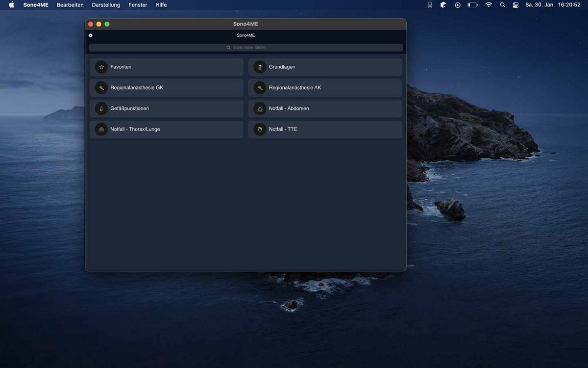
Task: Select the Gefäßpunktionen category label
Action: click(x=129, y=108)
